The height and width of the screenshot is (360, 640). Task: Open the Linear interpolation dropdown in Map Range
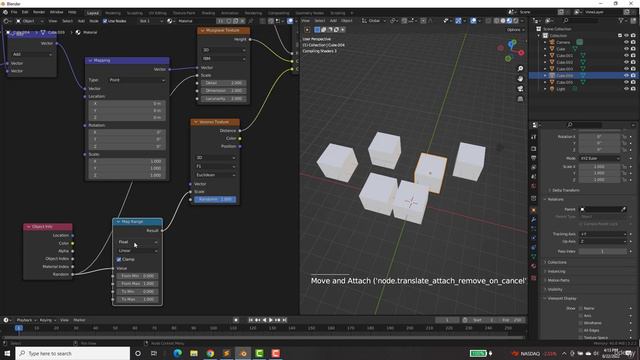click(138, 251)
